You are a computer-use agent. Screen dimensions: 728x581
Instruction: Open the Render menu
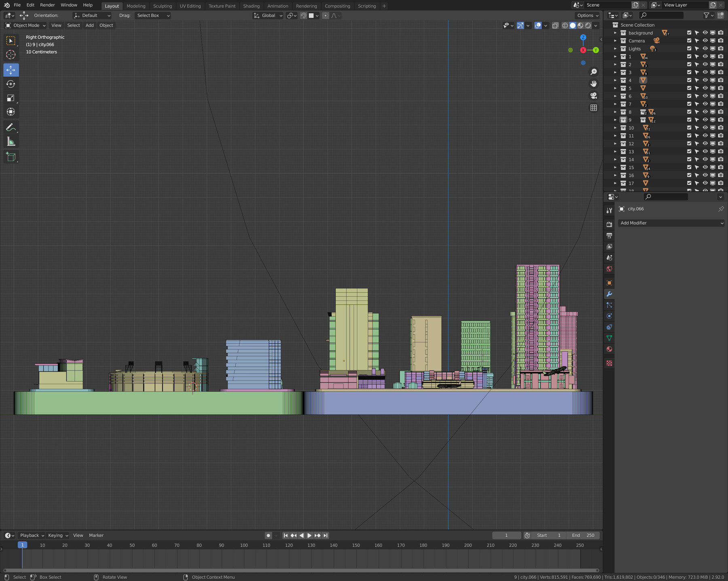click(47, 5)
